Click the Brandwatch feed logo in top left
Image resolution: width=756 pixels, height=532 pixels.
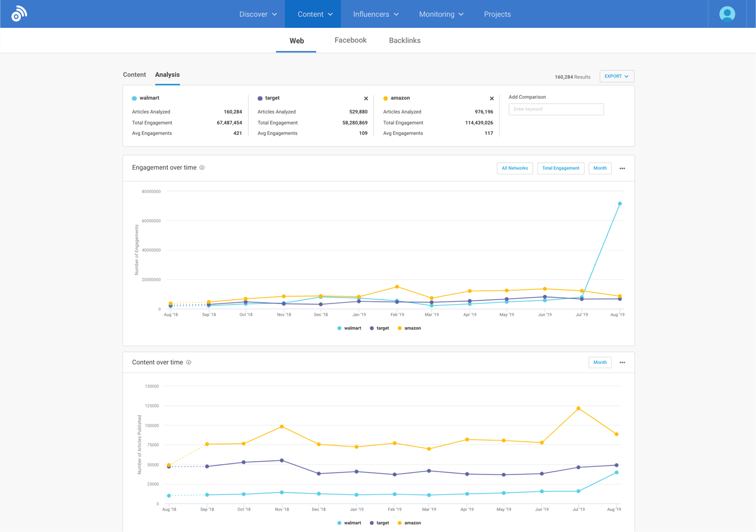tap(17, 12)
